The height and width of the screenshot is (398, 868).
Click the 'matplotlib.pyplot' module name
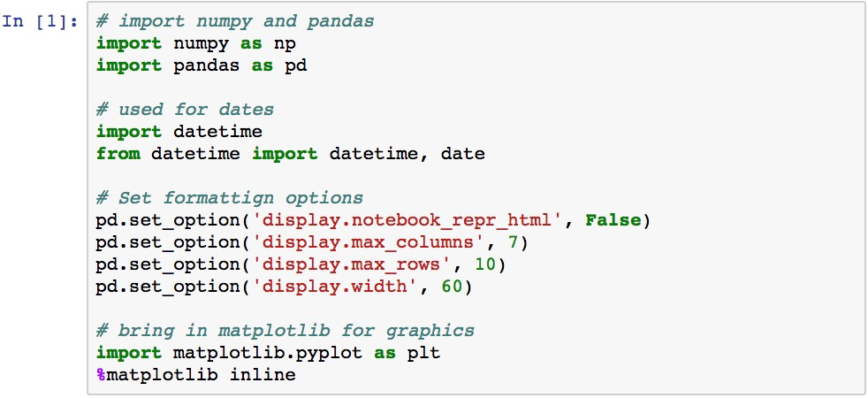click(268, 353)
